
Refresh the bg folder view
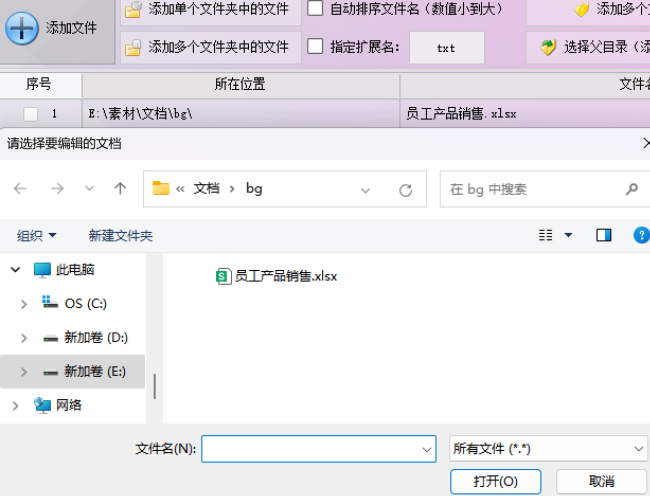(405, 190)
